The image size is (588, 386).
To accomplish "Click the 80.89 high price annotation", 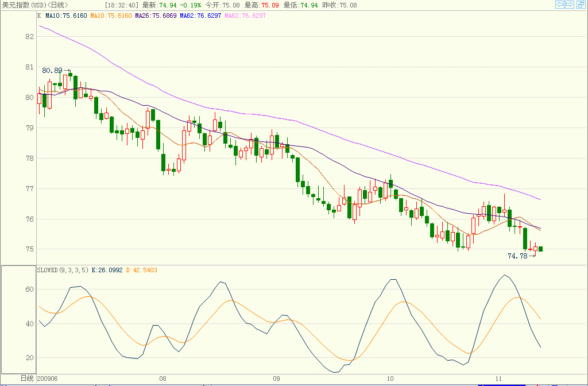I will tap(52, 71).
